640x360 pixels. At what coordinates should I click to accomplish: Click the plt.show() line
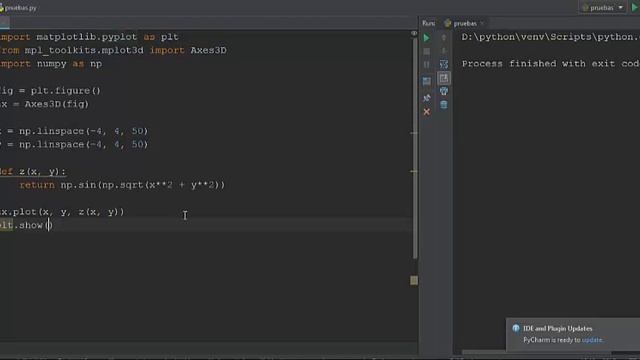tap(26, 225)
